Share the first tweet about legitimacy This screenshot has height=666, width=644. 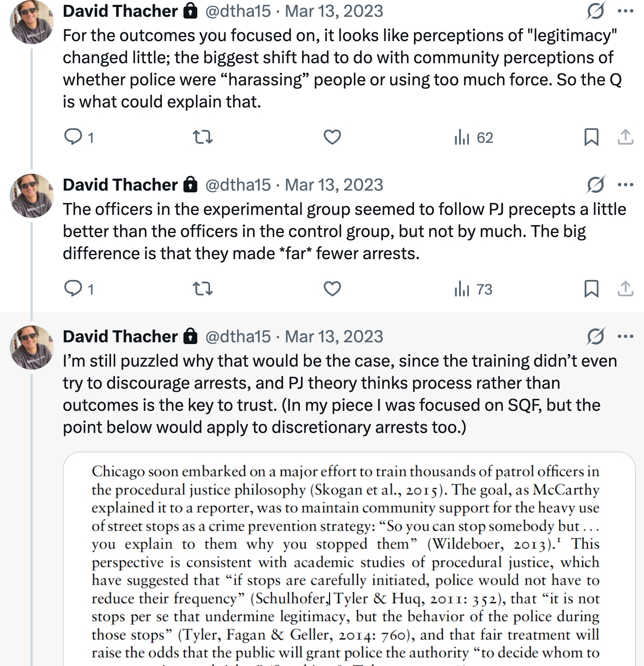point(625,137)
